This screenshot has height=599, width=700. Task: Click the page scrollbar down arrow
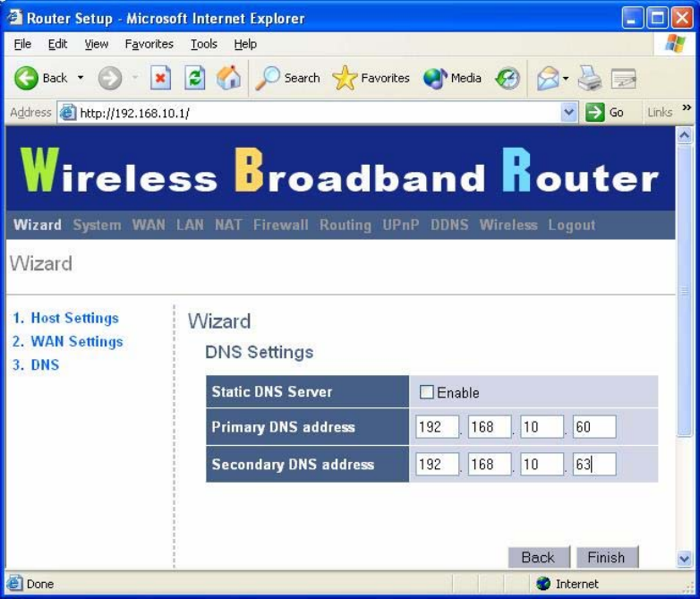pyautogui.click(x=685, y=559)
